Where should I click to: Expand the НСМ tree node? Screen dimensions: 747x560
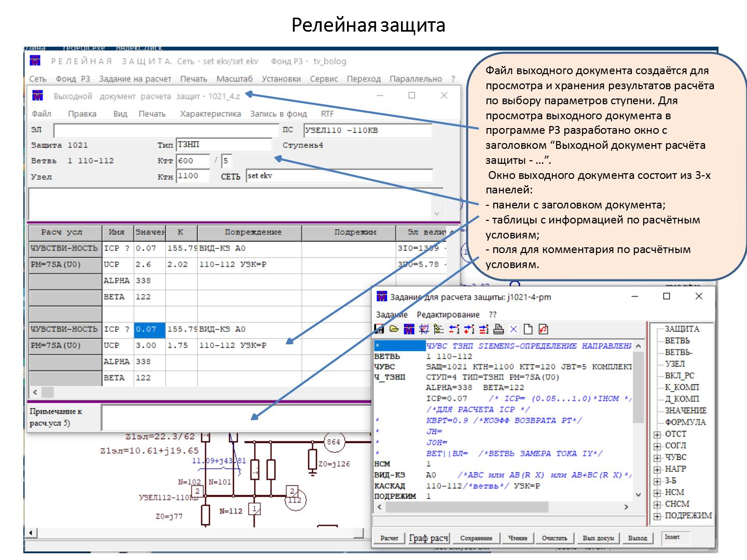(x=657, y=493)
